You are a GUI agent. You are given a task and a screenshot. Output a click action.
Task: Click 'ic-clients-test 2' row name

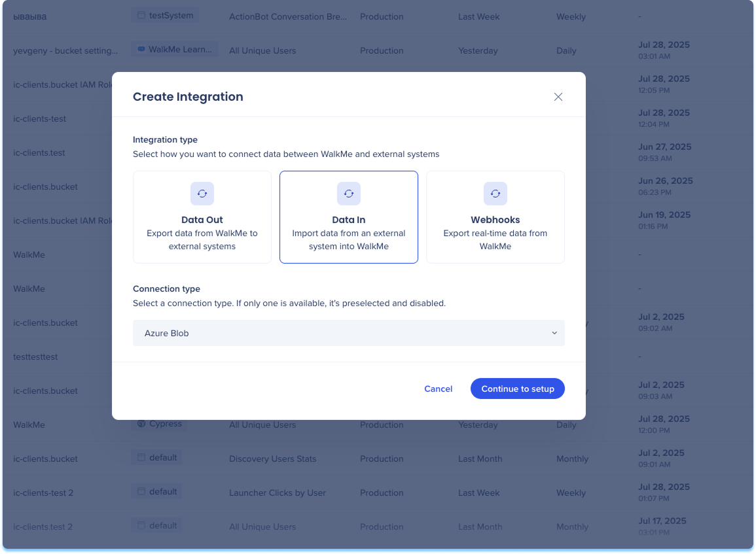pos(43,493)
